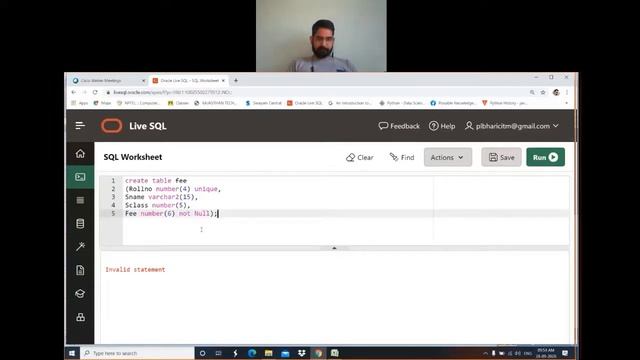Open My Session list icon in sidebar
Viewport: 640px width, 360px height.
point(80,200)
